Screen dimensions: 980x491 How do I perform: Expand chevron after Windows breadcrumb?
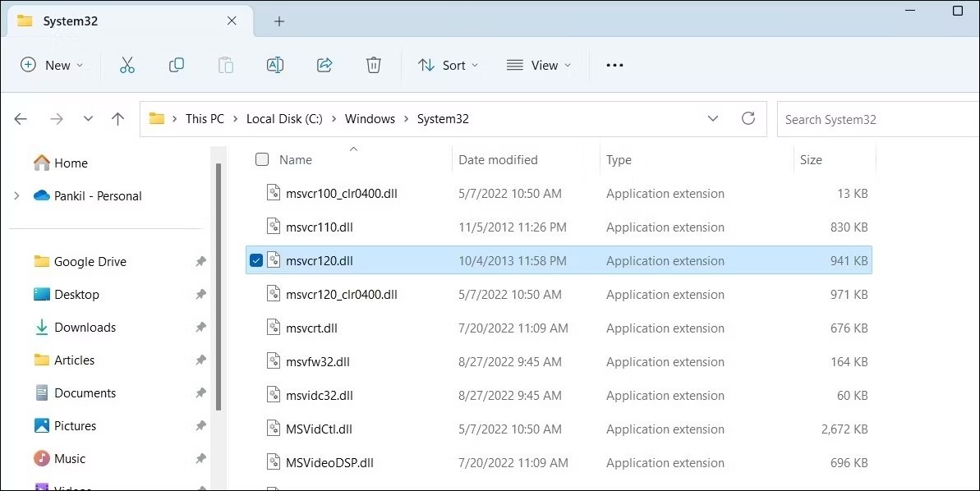407,119
